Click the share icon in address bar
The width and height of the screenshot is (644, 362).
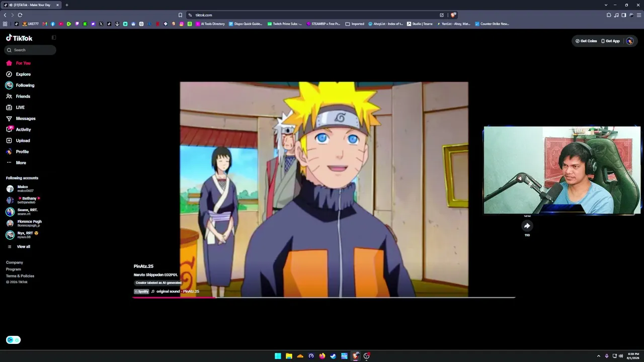pyautogui.click(x=442, y=15)
